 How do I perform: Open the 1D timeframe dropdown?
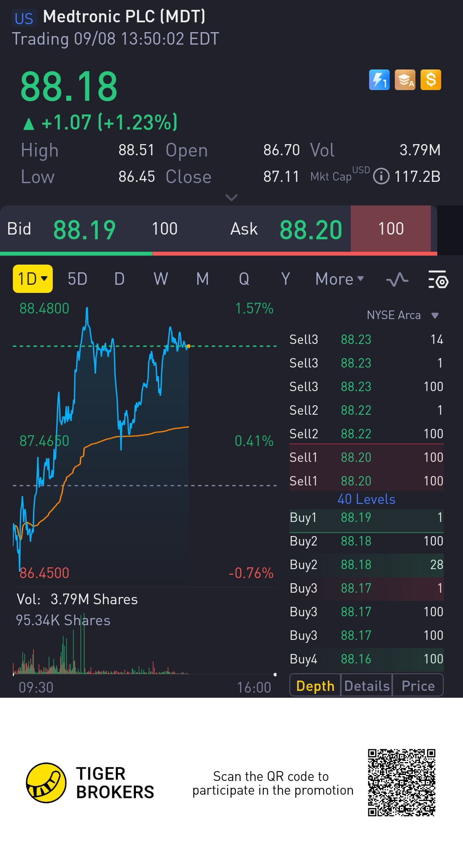[33, 279]
